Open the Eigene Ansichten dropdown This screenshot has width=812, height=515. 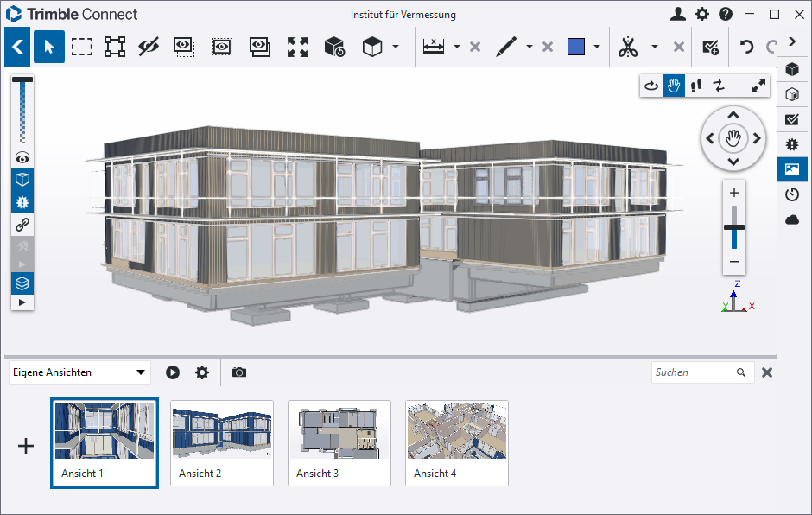click(x=79, y=372)
